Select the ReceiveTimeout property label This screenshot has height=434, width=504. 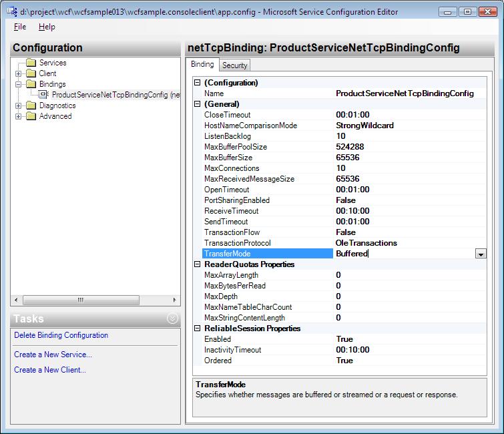point(232,211)
